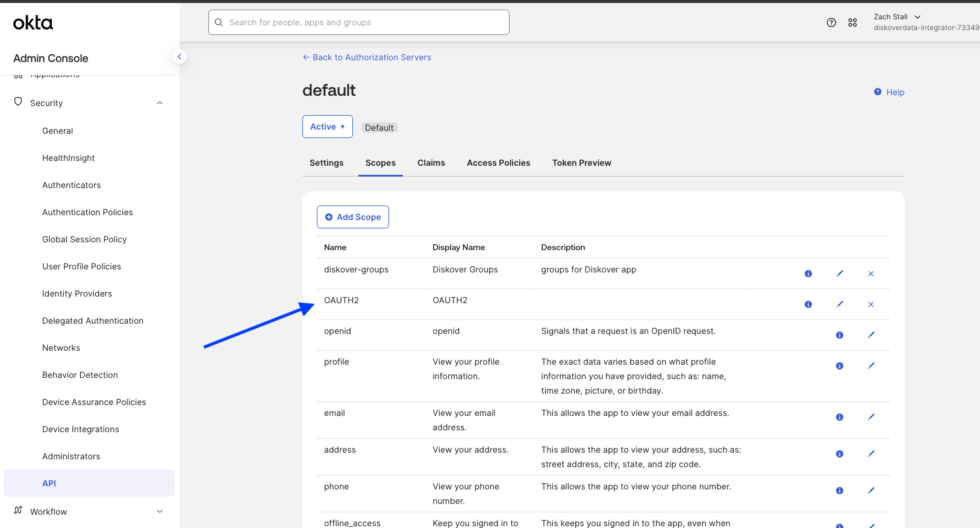Show info for OAUTH2 scope
This screenshot has height=528, width=980.
pyautogui.click(x=808, y=304)
